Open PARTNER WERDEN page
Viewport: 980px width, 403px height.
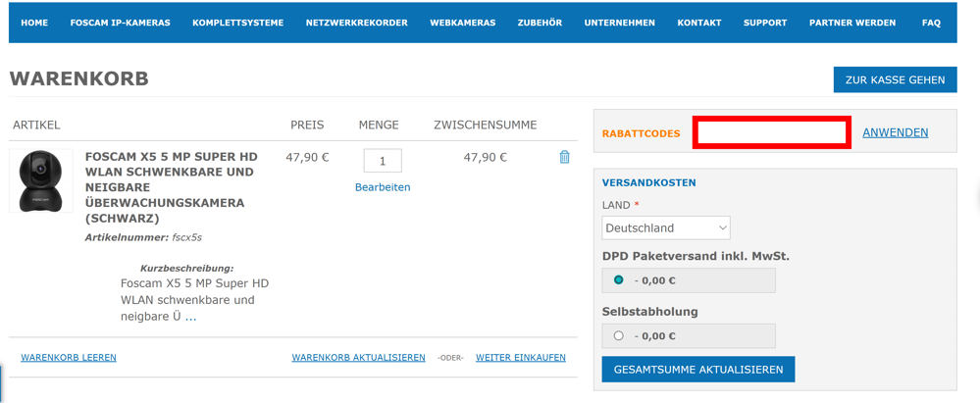click(x=852, y=23)
